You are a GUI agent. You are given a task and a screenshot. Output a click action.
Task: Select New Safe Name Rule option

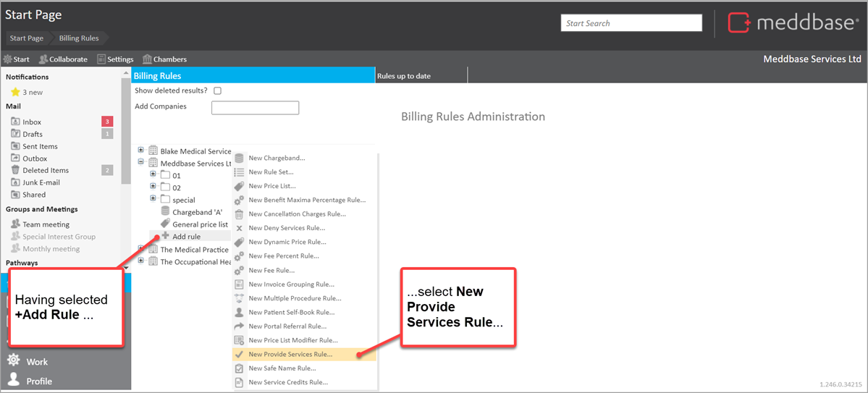click(x=282, y=368)
